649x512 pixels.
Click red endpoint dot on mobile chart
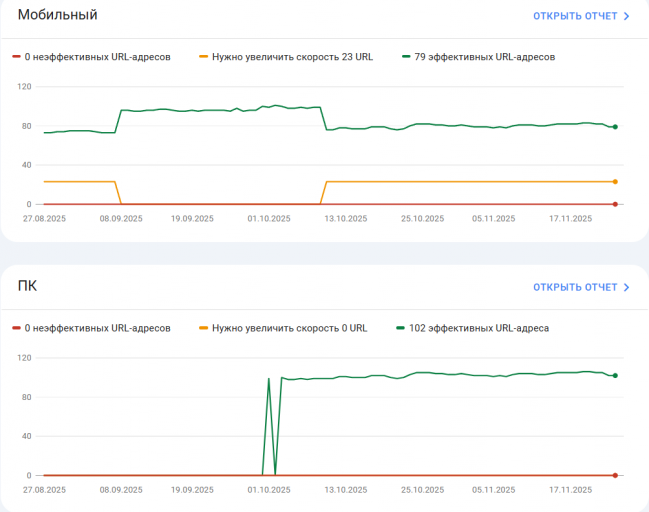click(x=615, y=204)
